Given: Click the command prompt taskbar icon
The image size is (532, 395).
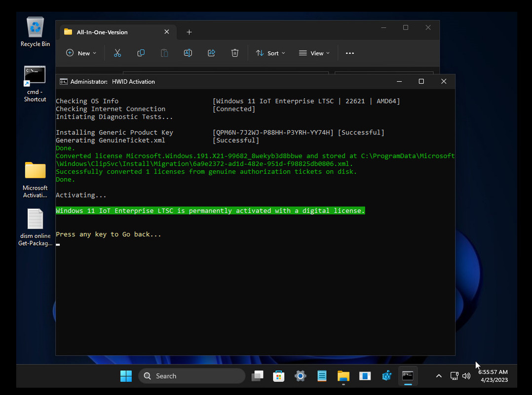Looking at the screenshot, I should coord(408,376).
